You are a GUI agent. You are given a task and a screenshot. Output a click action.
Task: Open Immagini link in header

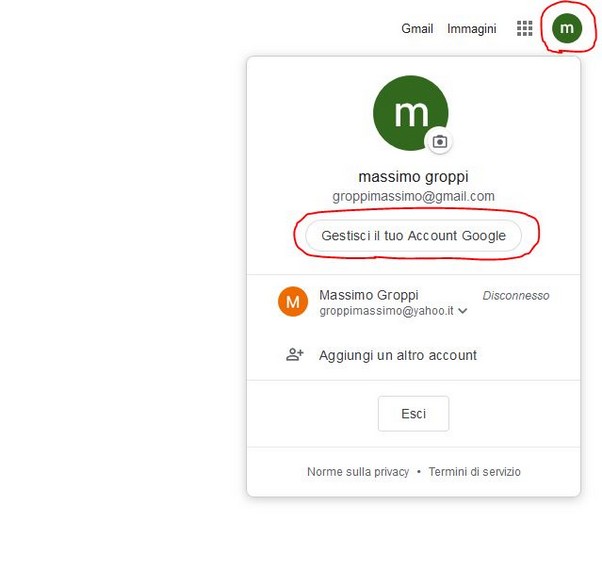(471, 28)
